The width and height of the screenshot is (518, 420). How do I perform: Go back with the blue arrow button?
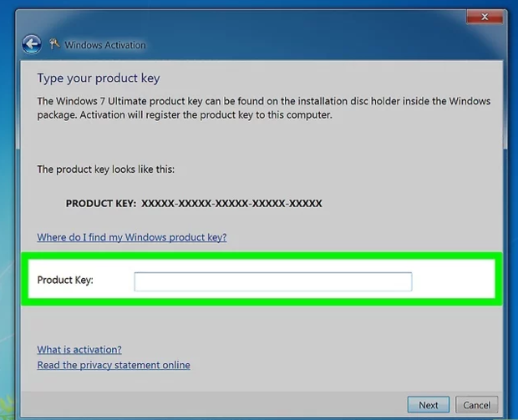[32, 44]
